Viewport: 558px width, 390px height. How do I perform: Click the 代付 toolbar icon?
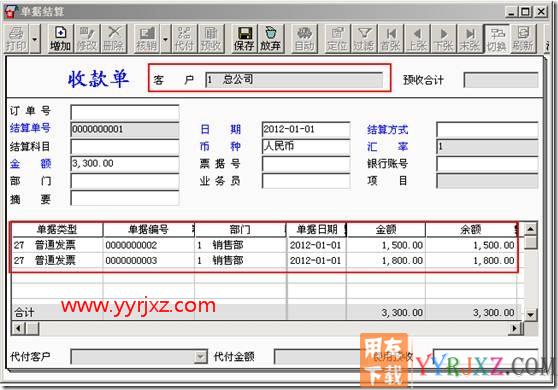coord(184,39)
